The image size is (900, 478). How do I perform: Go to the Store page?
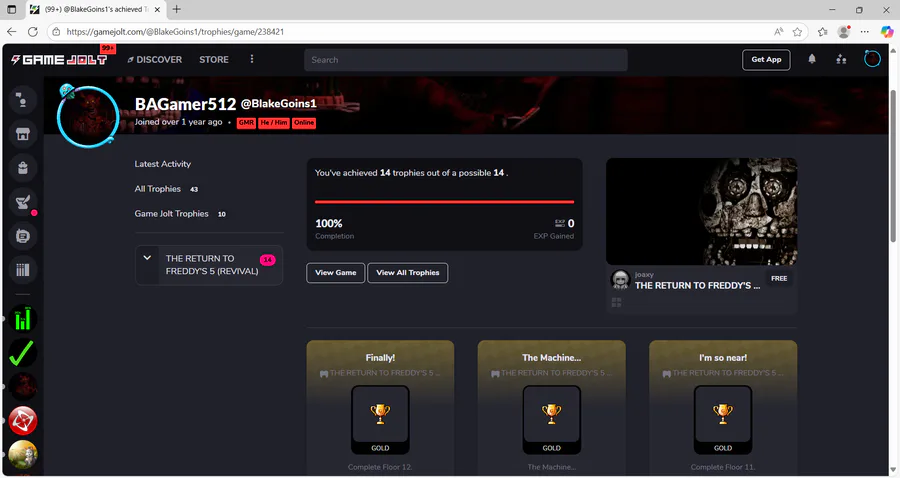214,60
